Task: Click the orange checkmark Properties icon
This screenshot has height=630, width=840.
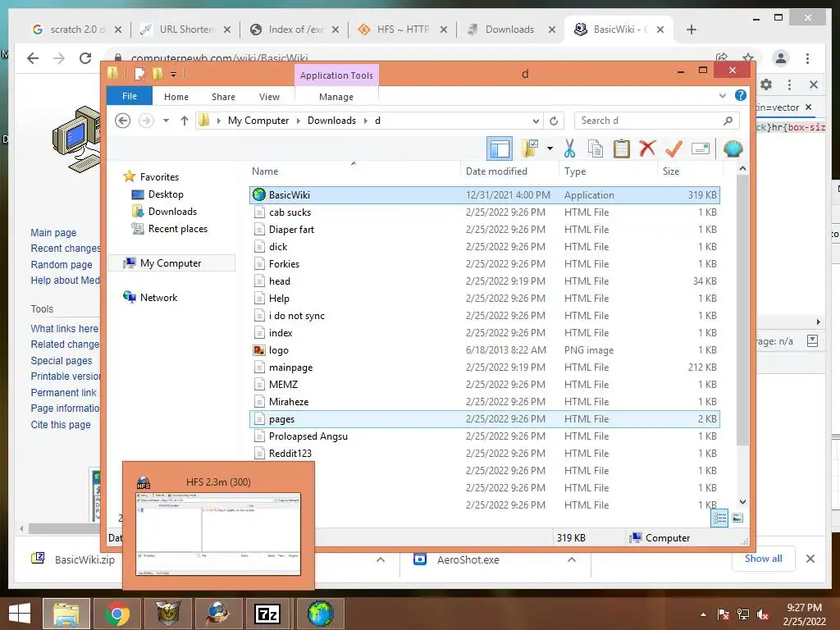Action: click(x=673, y=148)
